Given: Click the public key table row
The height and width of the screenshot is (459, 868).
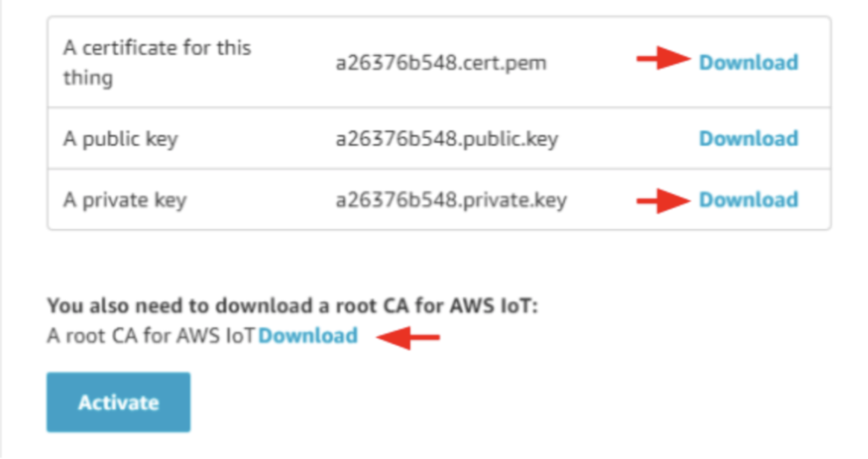Looking at the screenshot, I should [x=439, y=138].
